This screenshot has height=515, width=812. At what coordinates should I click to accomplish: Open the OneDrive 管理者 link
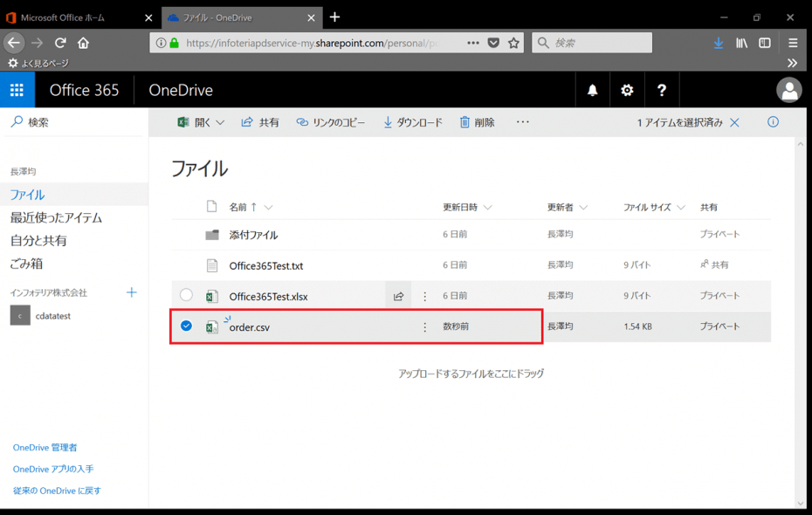tap(45, 447)
